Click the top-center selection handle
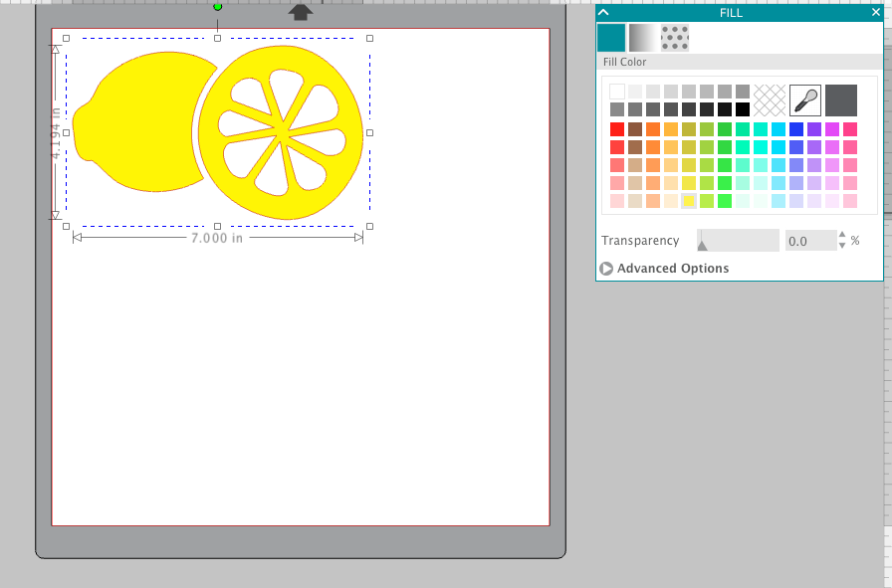The image size is (892, 588). (x=217, y=38)
